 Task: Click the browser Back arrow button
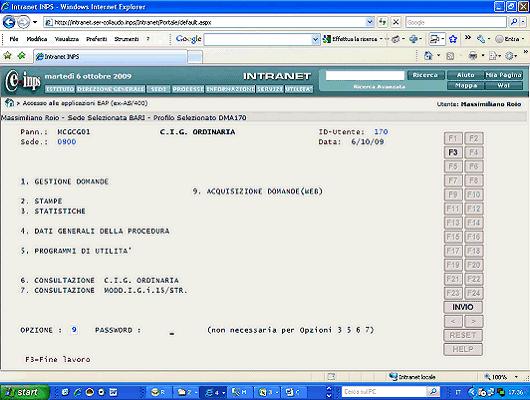point(9,22)
